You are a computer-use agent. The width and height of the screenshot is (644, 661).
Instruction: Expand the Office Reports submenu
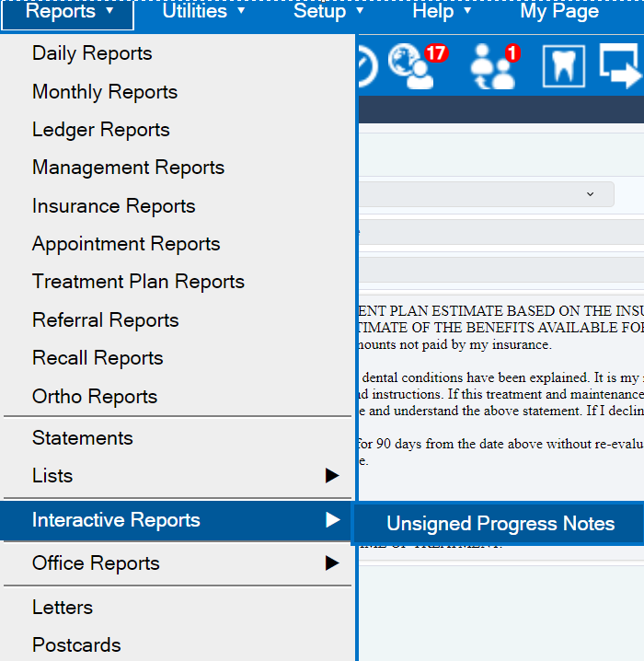177,563
